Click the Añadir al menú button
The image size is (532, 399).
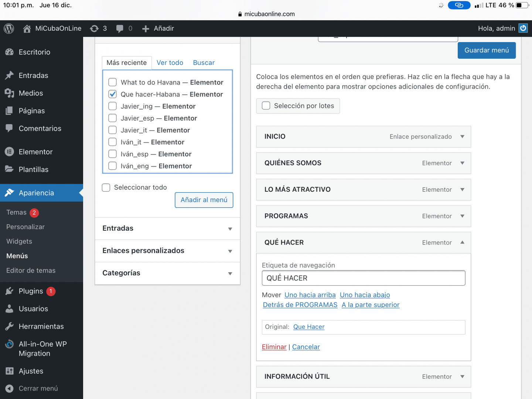click(204, 200)
